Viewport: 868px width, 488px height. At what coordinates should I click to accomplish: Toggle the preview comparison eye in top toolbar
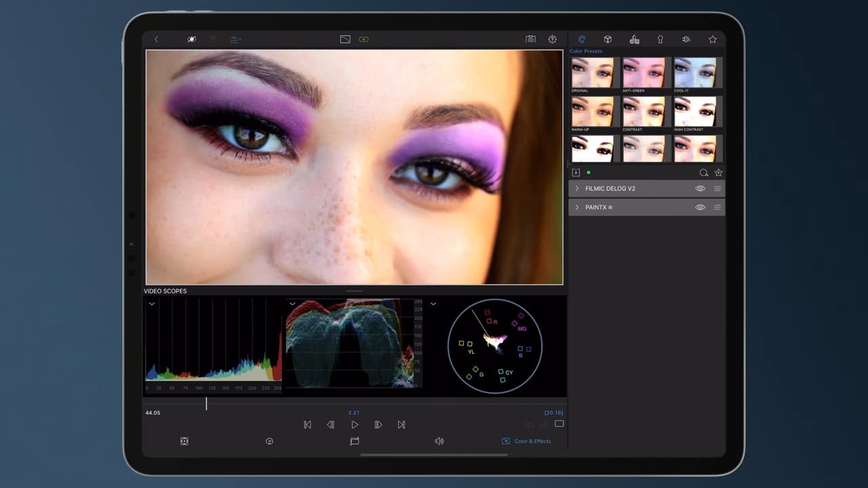(x=192, y=39)
